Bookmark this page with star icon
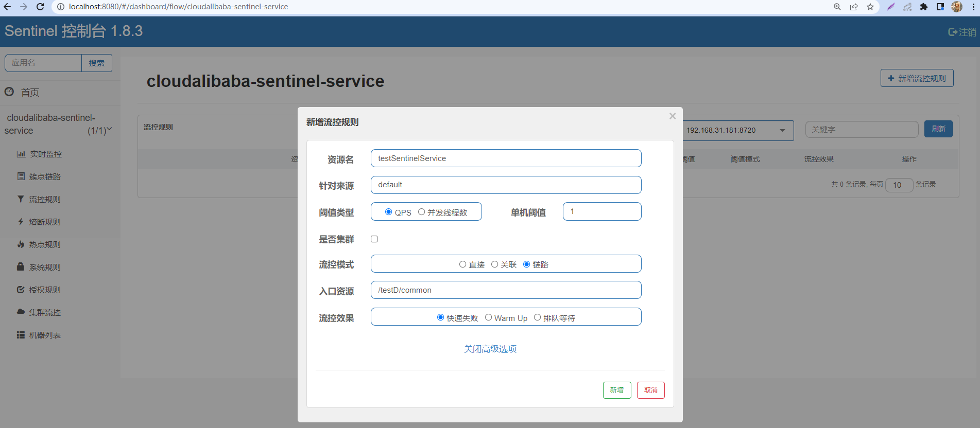The height and width of the screenshot is (428, 980). (870, 7)
